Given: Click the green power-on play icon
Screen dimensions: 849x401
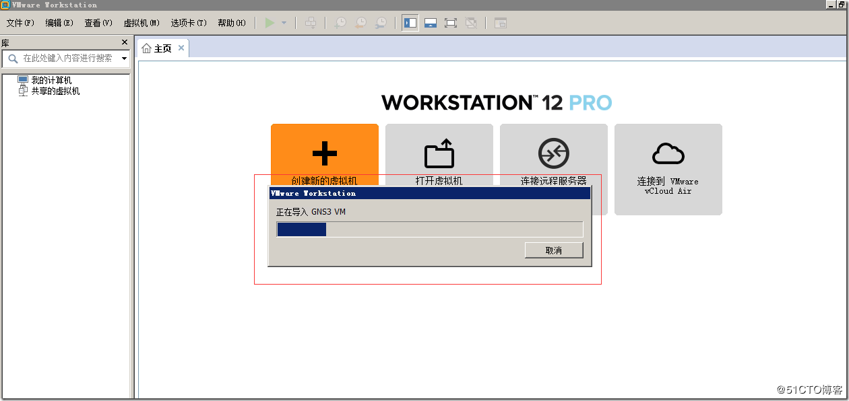Looking at the screenshot, I should pyautogui.click(x=270, y=23).
